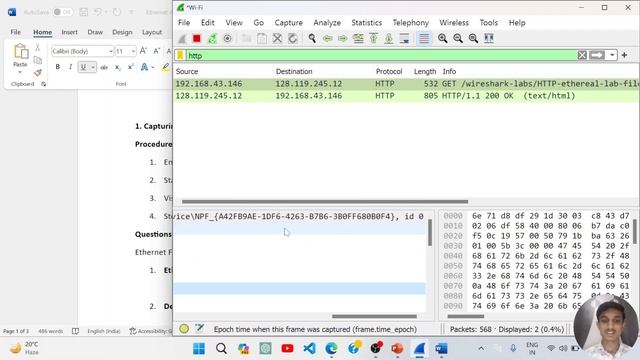640x360 pixels.
Task: Jump to the first packet
Action: click(x=373, y=38)
